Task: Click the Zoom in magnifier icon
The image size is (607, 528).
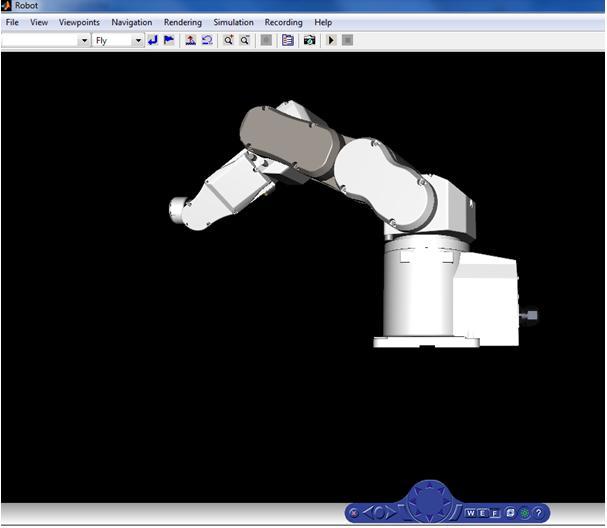Action: 229,40
